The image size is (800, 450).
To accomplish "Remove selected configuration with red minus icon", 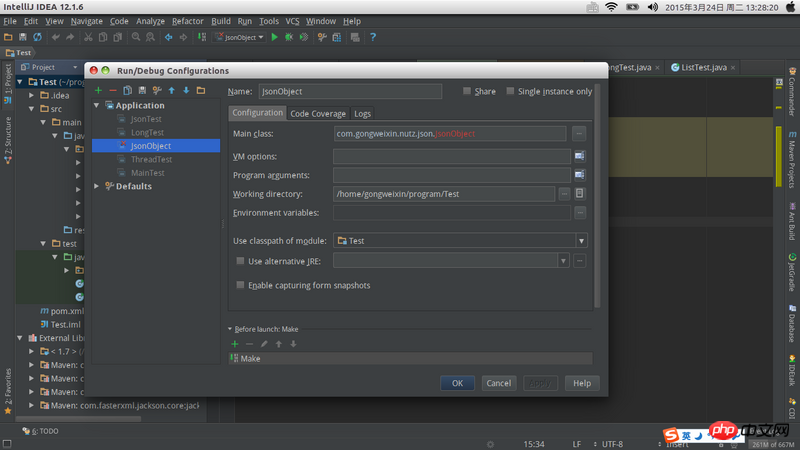I will click(x=113, y=90).
